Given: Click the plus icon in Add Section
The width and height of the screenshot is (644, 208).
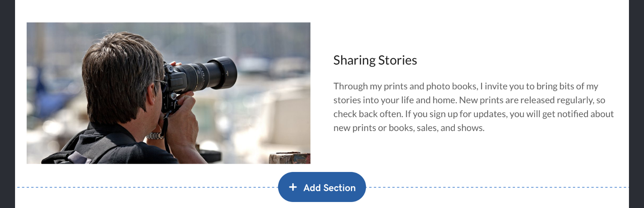Looking at the screenshot, I should [x=293, y=187].
